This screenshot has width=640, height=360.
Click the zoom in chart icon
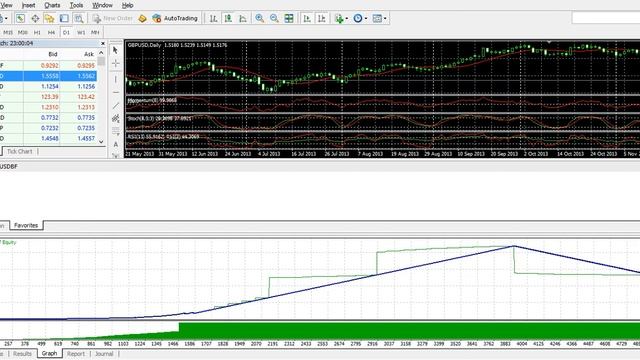[259, 18]
